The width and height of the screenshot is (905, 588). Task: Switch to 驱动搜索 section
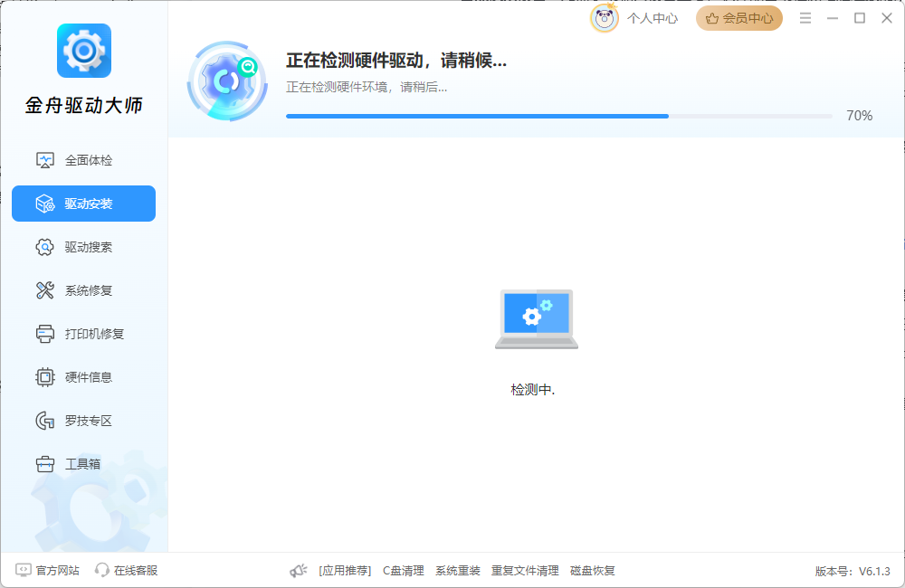[x=83, y=247]
